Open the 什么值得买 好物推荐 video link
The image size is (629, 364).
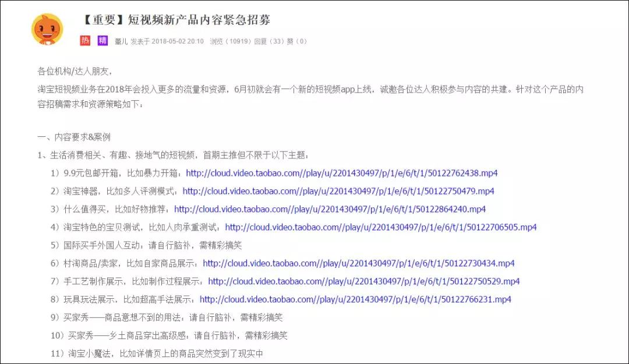point(330,209)
